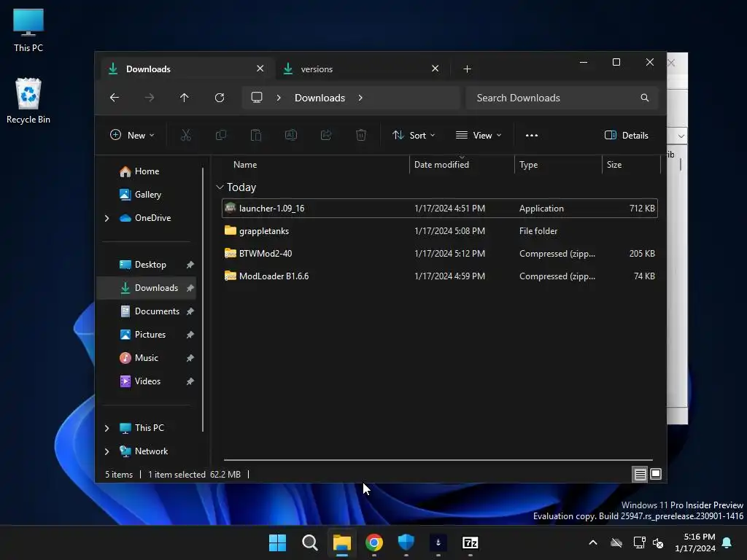Go back with the left arrow
Screen dimensions: 747x560
115,98
